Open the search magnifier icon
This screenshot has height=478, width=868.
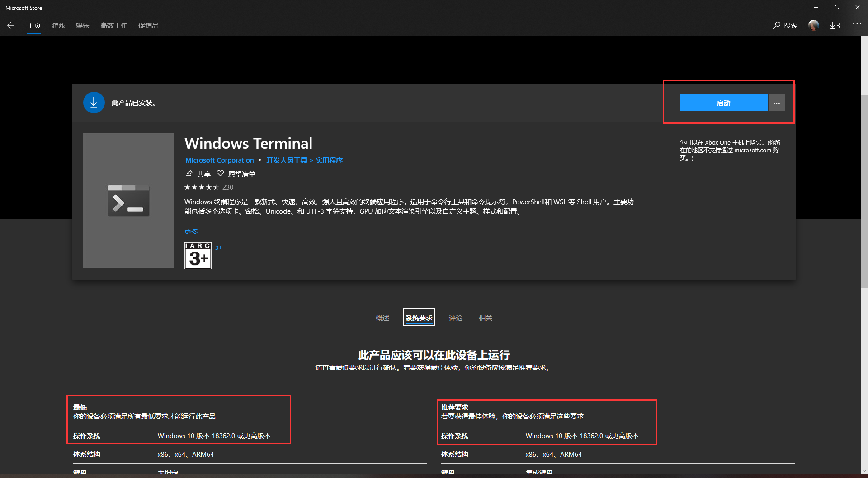tap(777, 25)
